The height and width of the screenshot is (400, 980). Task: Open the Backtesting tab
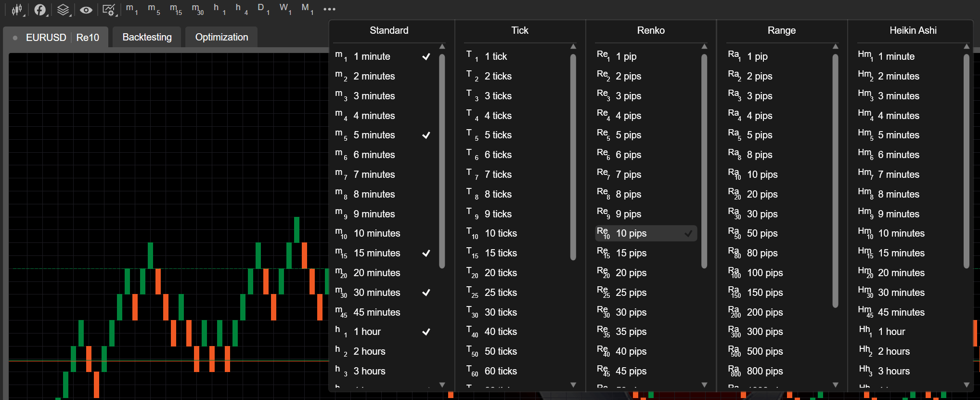[147, 37]
